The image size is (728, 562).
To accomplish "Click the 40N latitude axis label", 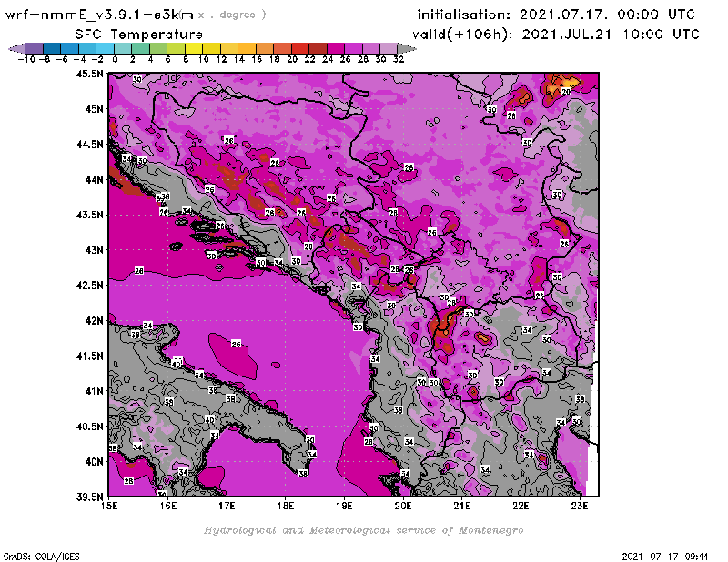I will (x=94, y=461).
